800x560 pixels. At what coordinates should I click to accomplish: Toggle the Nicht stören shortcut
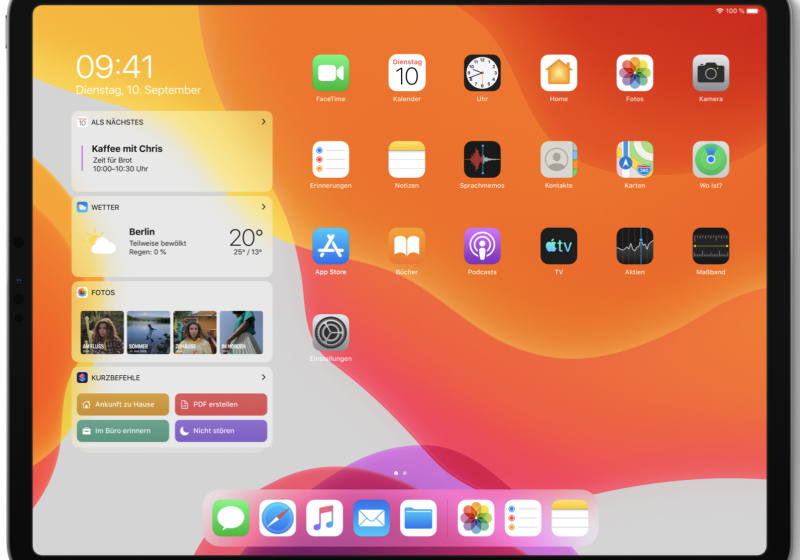[221, 431]
